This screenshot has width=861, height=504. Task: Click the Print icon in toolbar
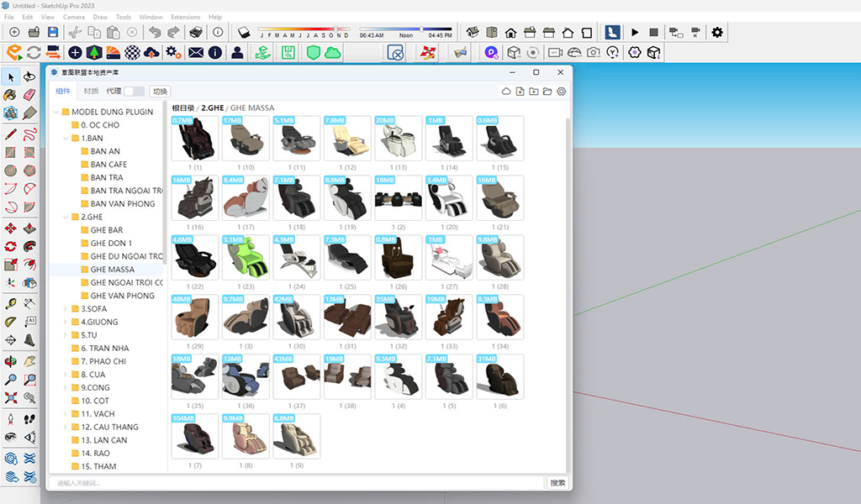coord(195,32)
